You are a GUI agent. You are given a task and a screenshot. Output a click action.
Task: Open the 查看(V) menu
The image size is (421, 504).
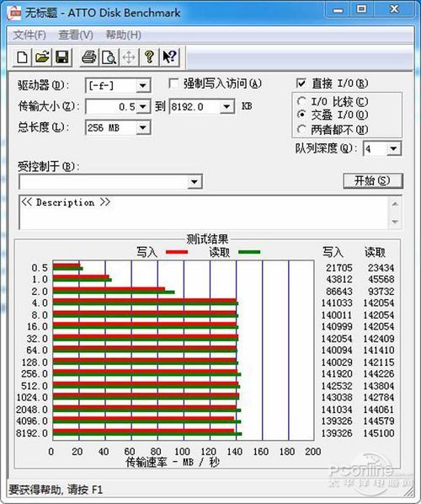76,35
